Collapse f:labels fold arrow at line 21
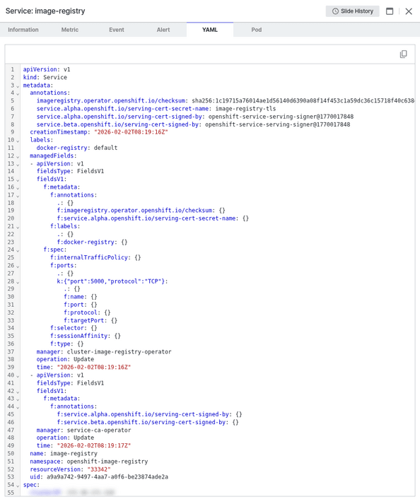The height and width of the screenshot is (504, 420). click(x=18, y=227)
